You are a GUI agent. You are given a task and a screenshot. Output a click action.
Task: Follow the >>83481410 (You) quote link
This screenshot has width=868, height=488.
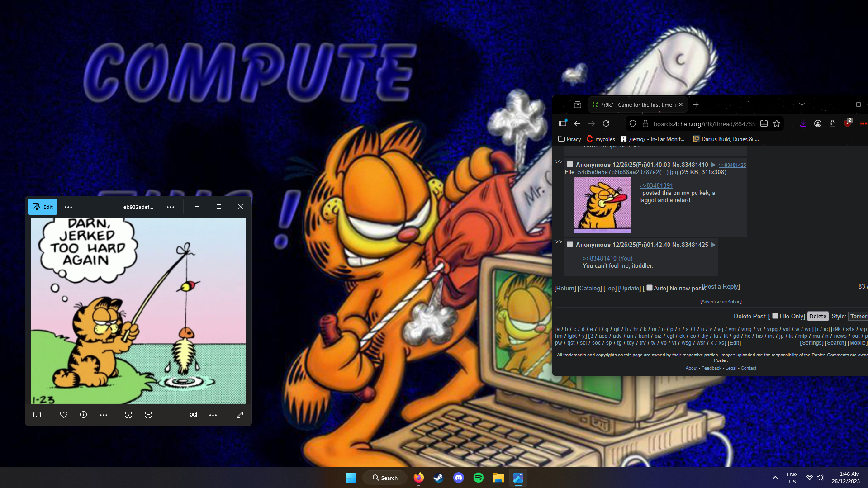(x=607, y=258)
